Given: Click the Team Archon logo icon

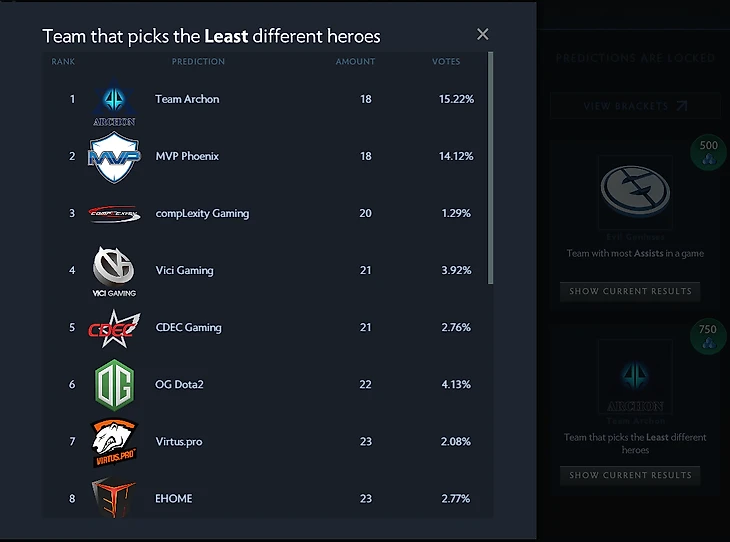Looking at the screenshot, I should click(x=113, y=102).
